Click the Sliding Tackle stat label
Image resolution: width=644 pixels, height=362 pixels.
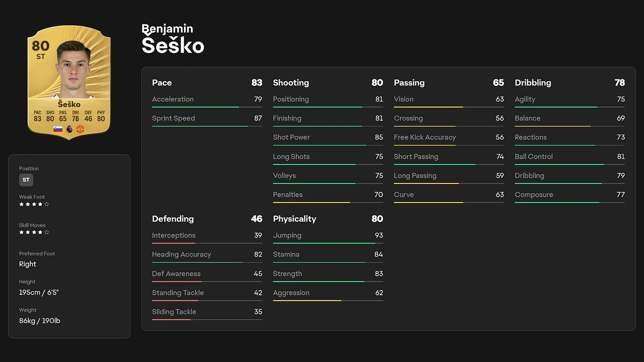tap(174, 312)
